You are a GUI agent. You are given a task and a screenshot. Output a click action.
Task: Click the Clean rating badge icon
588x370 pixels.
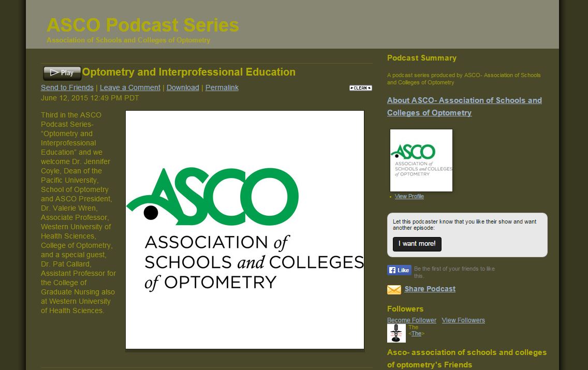pyautogui.click(x=360, y=88)
